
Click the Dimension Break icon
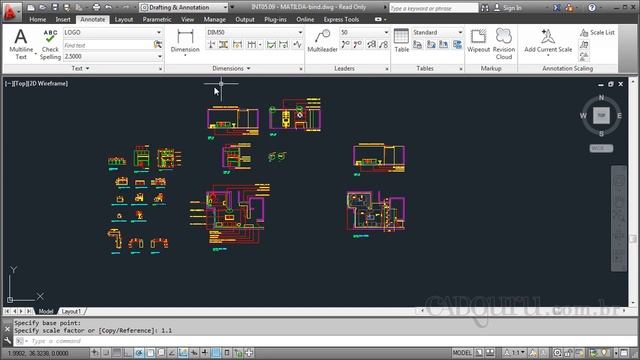tap(211, 44)
